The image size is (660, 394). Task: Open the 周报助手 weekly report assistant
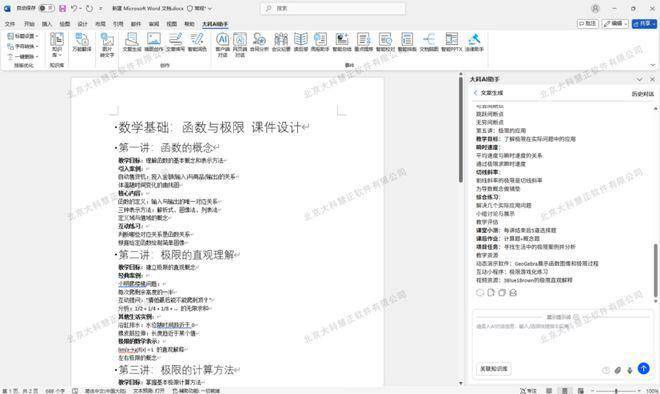tap(320, 42)
